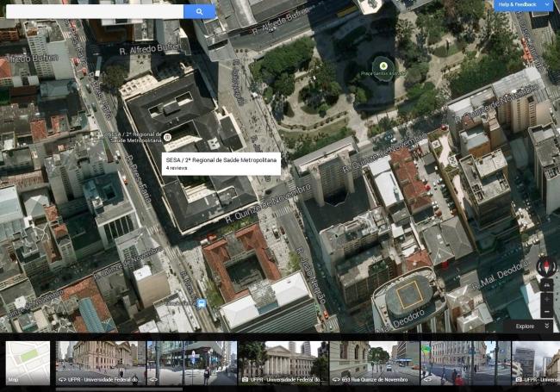This screenshot has height=392, width=560.
Task: Open the UFPR photo thumbnail with columns
Action: [x=283, y=363]
